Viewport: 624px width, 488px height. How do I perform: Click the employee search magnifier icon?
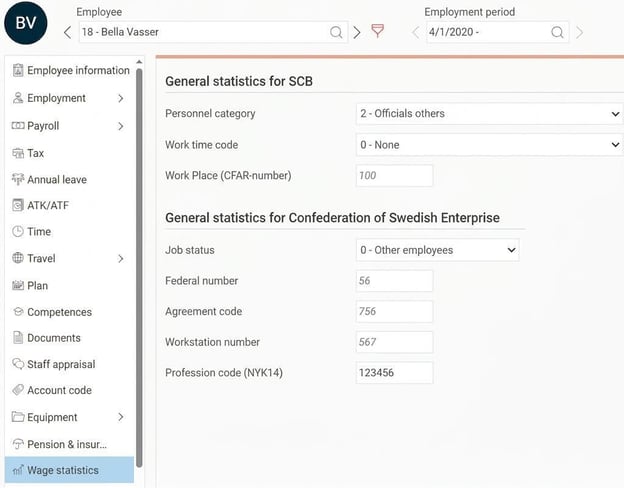pos(336,32)
